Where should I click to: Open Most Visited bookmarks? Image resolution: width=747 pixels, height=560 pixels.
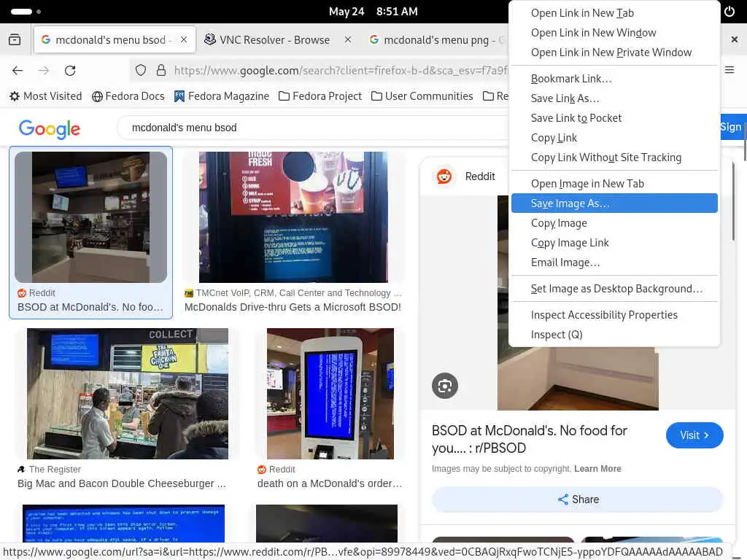click(x=46, y=96)
